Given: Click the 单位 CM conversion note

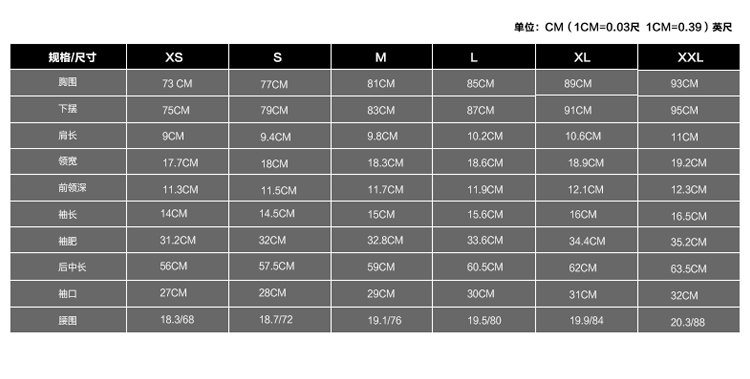Looking at the screenshot, I should (x=623, y=27).
